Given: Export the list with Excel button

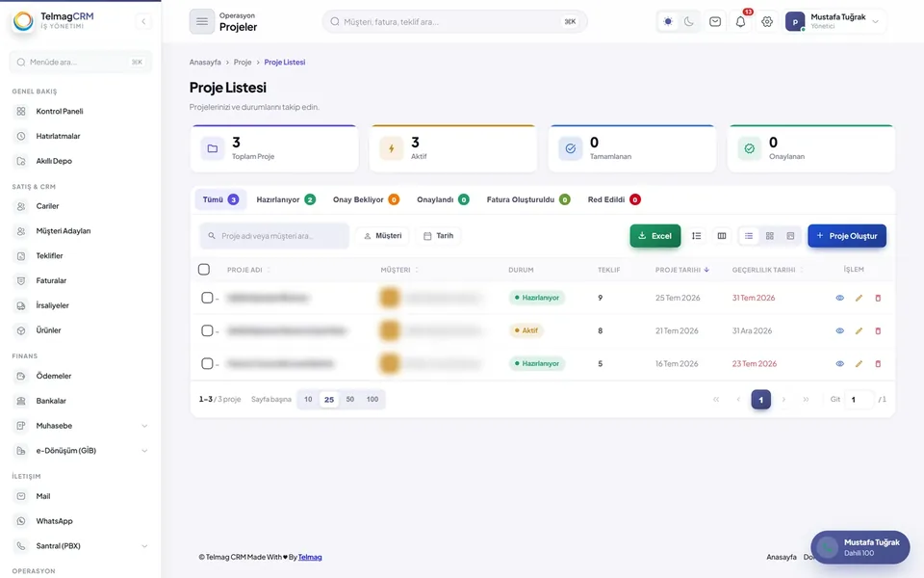Looking at the screenshot, I should tap(654, 236).
